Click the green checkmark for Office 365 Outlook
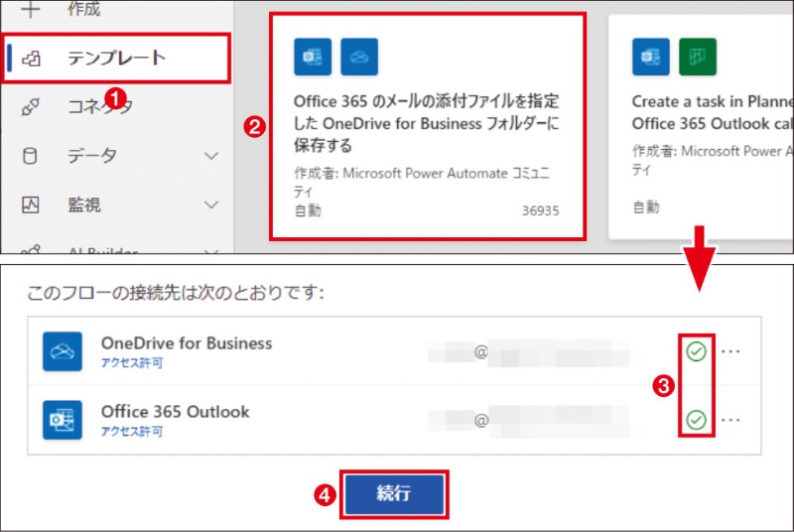 click(x=697, y=420)
